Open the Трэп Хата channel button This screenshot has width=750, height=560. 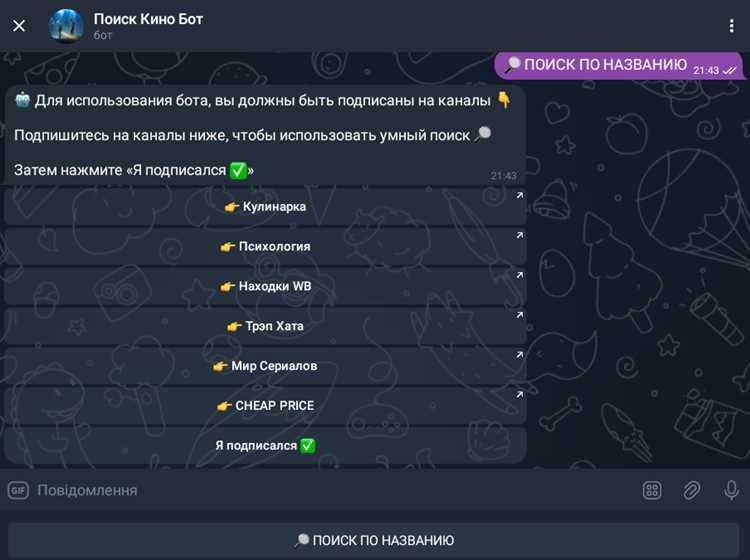[265, 326]
